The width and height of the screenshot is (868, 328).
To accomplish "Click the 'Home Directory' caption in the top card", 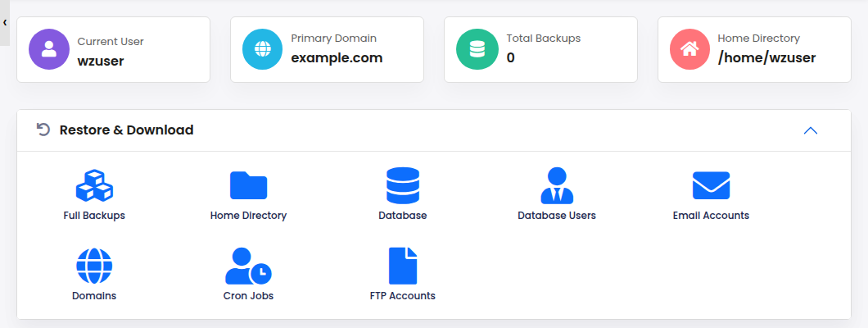I will point(759,39).
